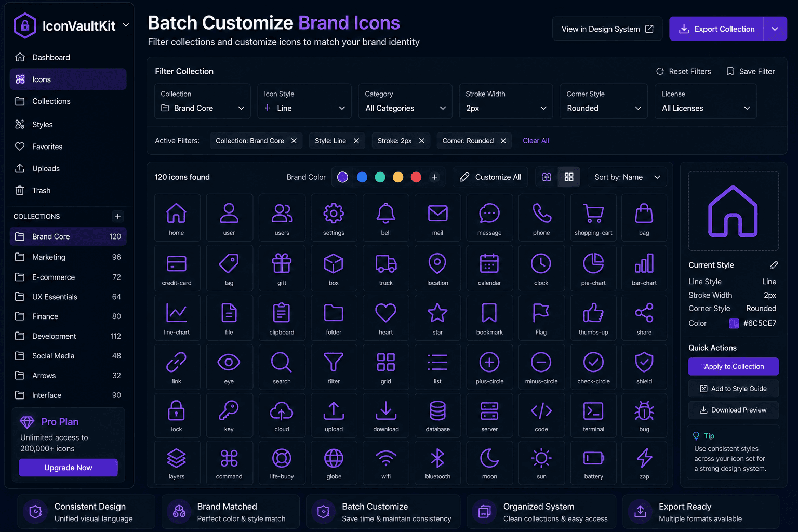The width and height of the screenshot is (798, 532).
Task: Select the layers icon tile
Action: 177,463
